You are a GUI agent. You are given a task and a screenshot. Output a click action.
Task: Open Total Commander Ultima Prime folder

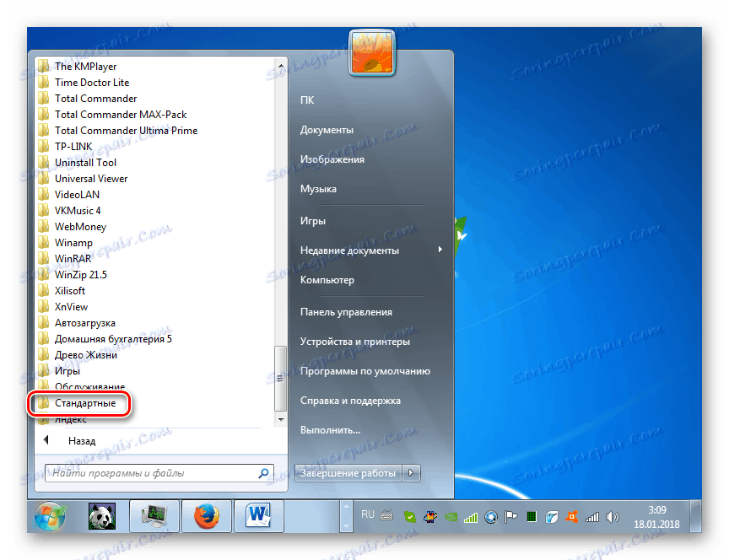[x=117, y=131]
